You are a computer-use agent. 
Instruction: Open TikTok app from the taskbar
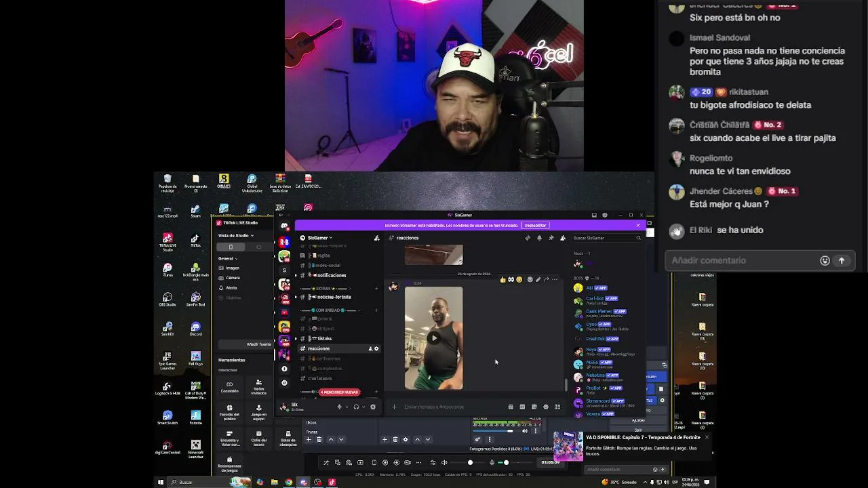click(332, 482)
